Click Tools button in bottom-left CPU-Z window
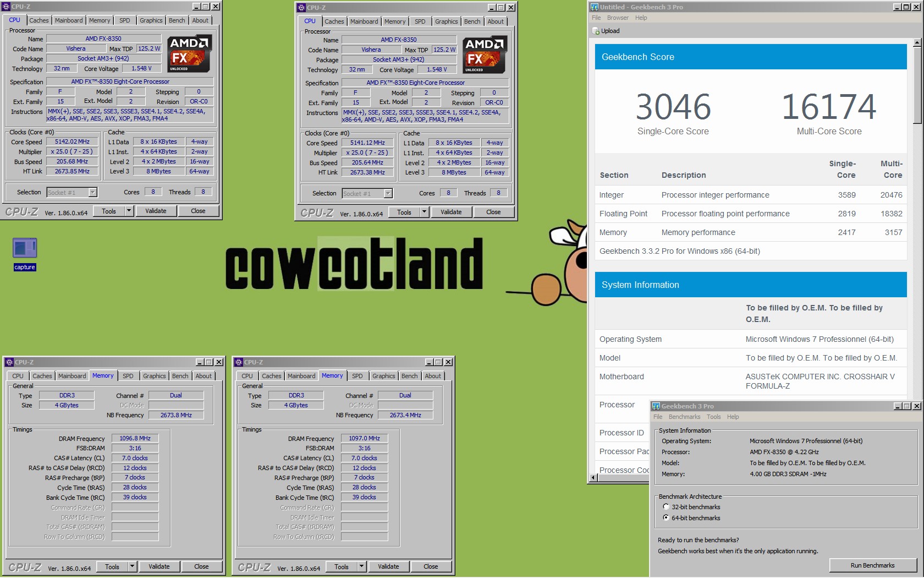924x578 pixels. (112, 566)
